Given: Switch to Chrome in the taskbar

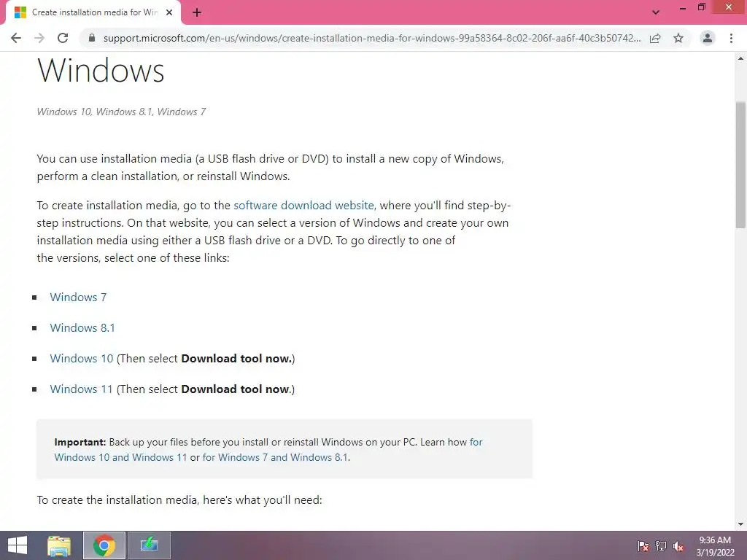Looking at the screenshot, I should coord(104,545).
